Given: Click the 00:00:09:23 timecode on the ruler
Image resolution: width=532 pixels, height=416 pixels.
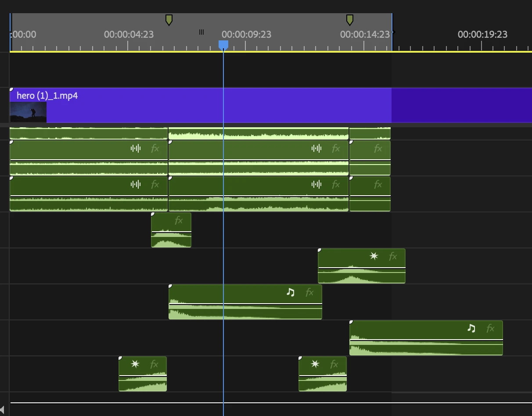Looking at the screenshot, I should pos(246,34).
